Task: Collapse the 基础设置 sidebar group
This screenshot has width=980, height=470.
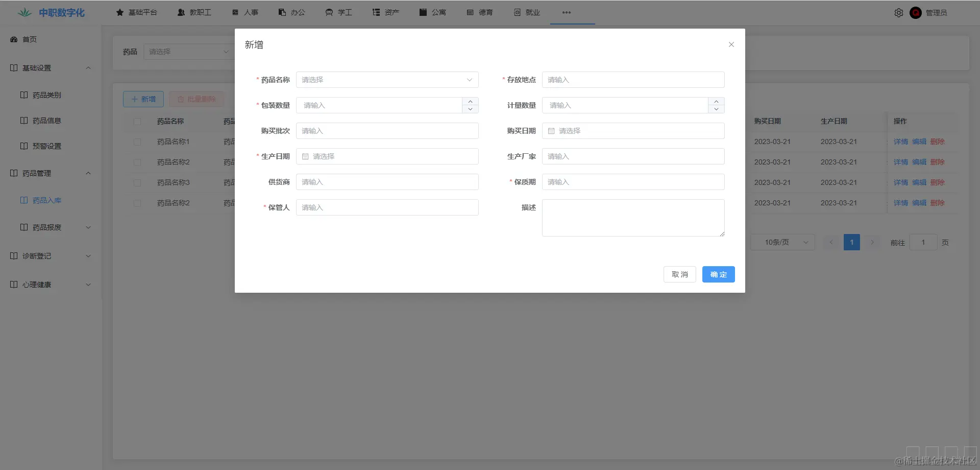Action: (x=51, y=68)
